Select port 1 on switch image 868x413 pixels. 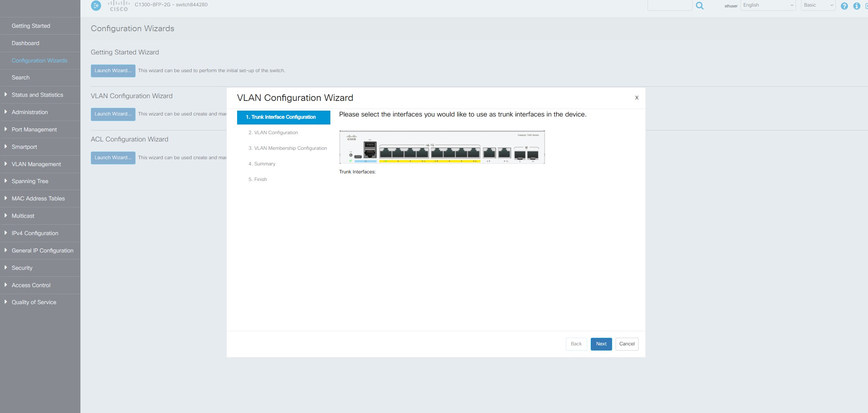[x=385, y=153]
